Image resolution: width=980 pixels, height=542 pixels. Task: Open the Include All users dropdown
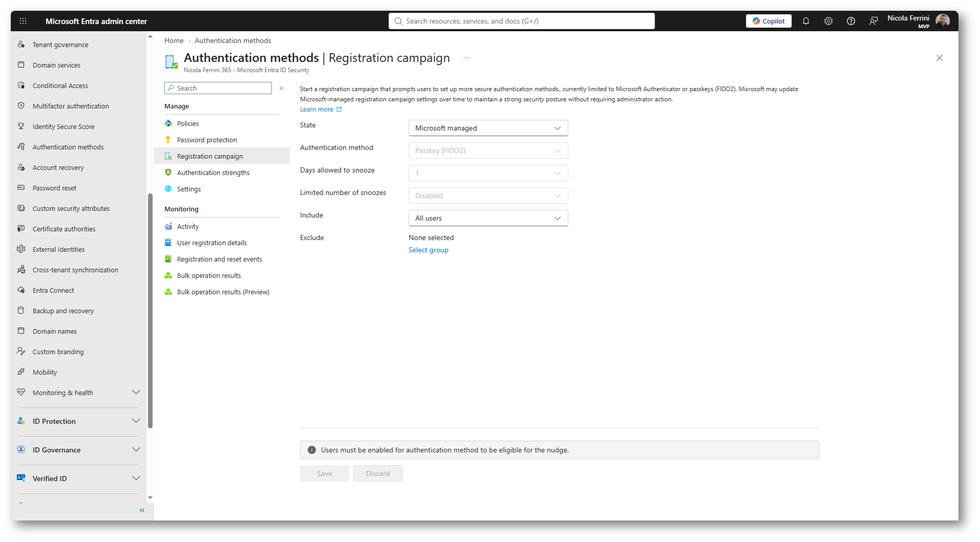tap(488, 218)
